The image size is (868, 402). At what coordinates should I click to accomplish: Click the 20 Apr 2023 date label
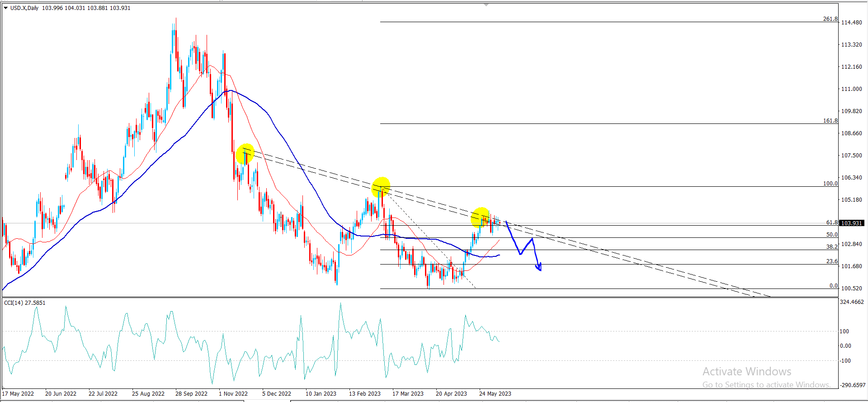(x=452, y=394)
